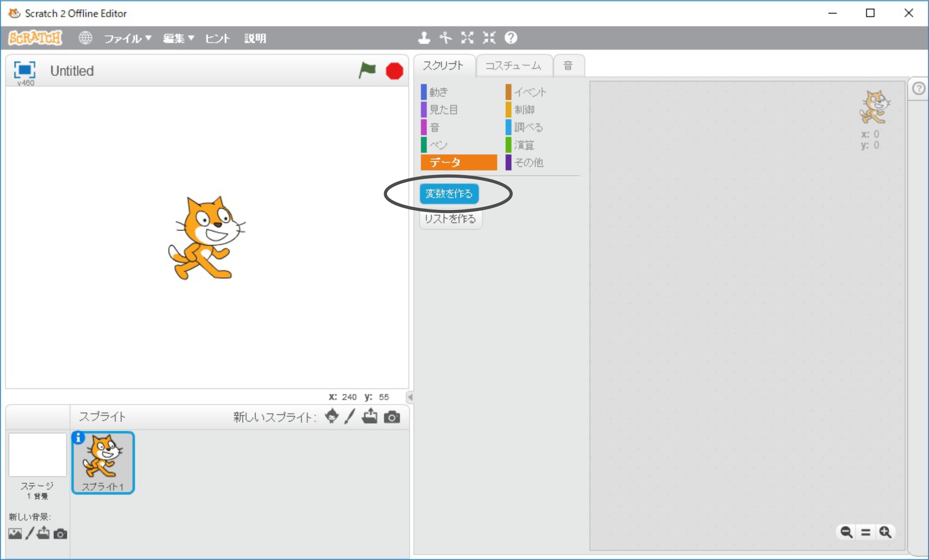Open the language globe menu
The width and height of the screenshot is (929, 560).
[x=85, y=38]
